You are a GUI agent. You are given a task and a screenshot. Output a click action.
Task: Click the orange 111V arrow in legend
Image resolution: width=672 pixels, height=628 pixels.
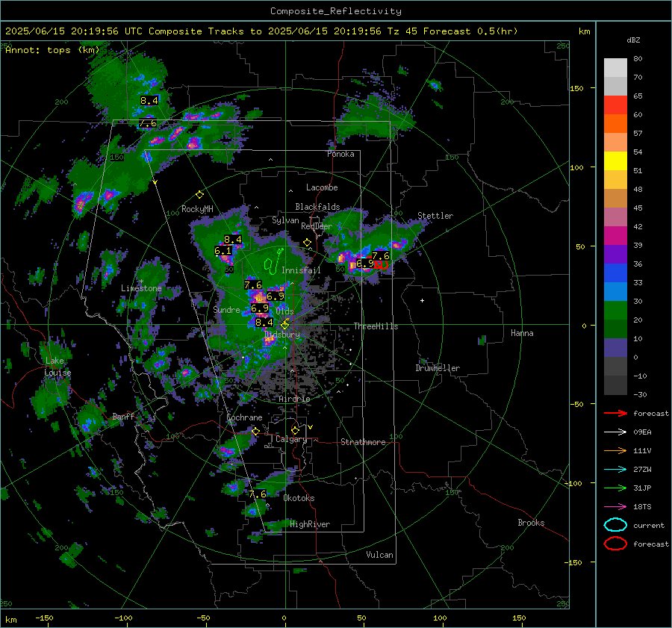[x=615, y=450]
